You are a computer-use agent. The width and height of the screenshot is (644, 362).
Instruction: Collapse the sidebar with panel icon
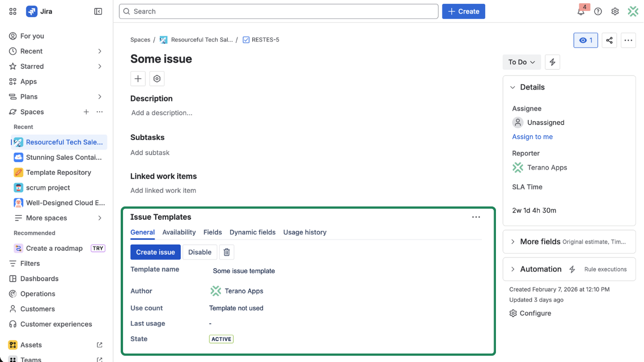[x=98, y=11]
